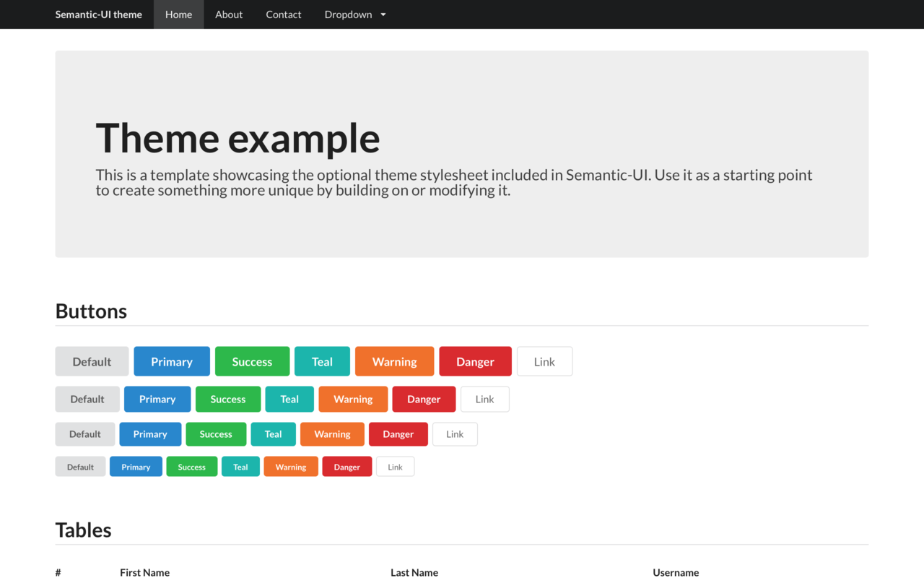
Task: Click the First Name column header
Action: pyautogui.click(x=144, y=572)
